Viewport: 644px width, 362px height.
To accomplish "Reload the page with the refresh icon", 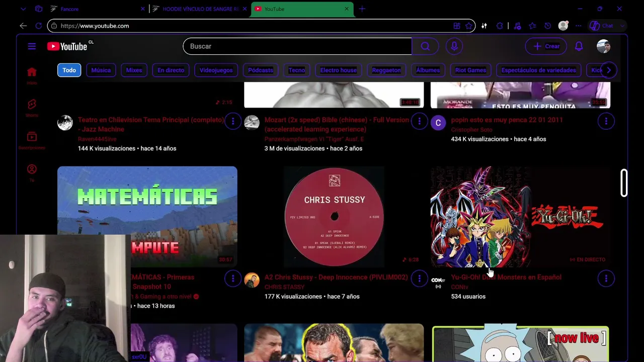I will click(38, 26).
